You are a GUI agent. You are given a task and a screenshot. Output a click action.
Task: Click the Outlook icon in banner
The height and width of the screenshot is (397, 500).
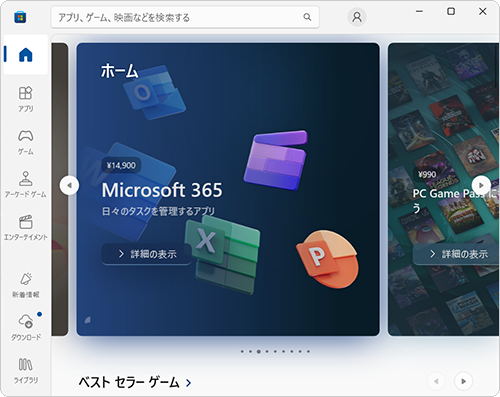154,92
